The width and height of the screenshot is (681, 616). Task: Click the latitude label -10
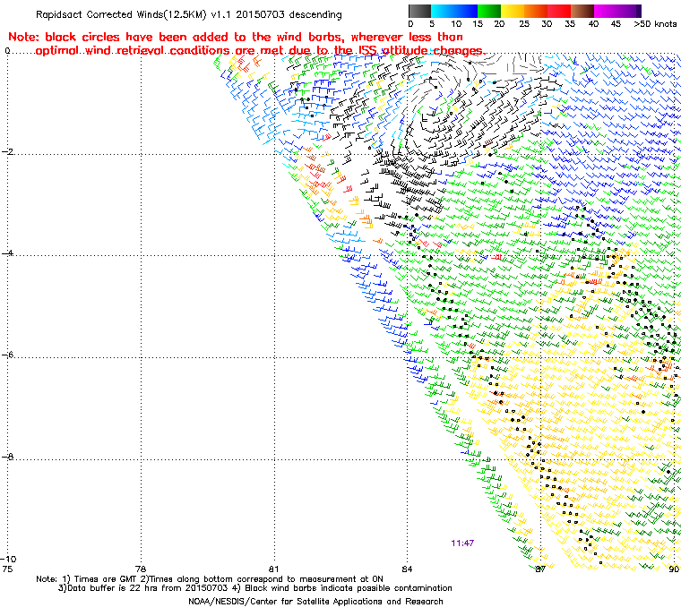point(8,559)
